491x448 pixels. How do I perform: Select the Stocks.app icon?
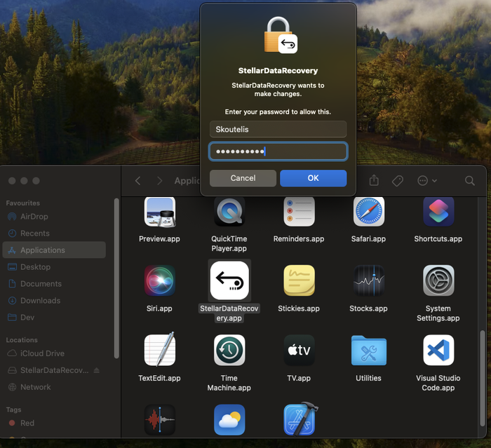coord(368,280)
